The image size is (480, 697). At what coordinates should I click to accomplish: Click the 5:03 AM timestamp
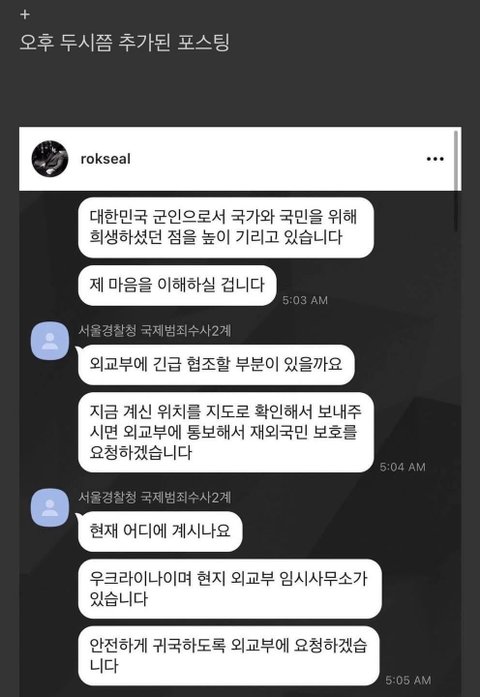pyautogui.click(x=305, y=300)
